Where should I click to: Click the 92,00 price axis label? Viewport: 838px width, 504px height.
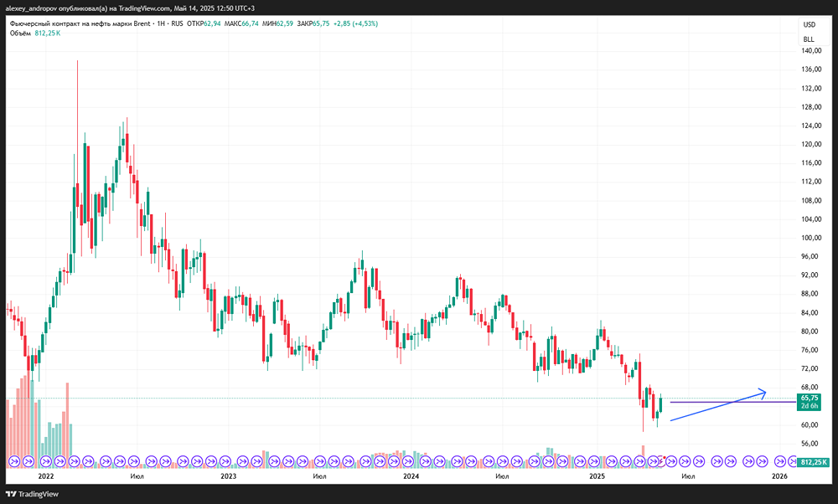(x=810, y=275)
